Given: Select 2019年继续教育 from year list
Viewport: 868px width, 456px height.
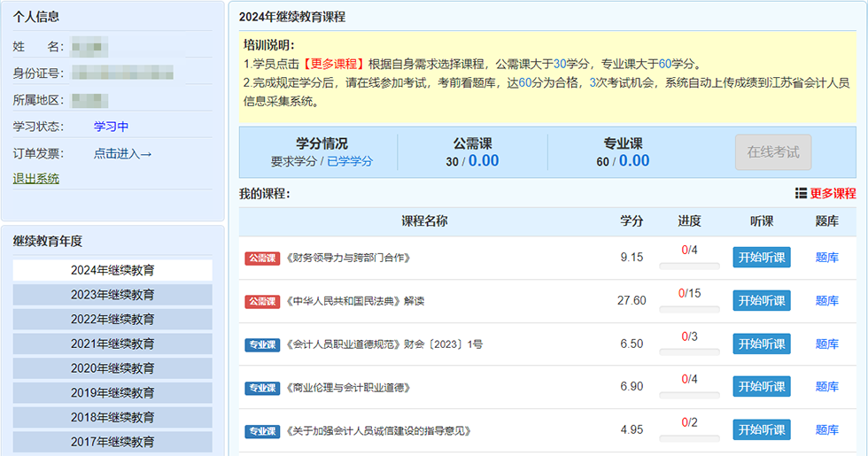Looking at the screenshot, I should (x=112, y=392).
